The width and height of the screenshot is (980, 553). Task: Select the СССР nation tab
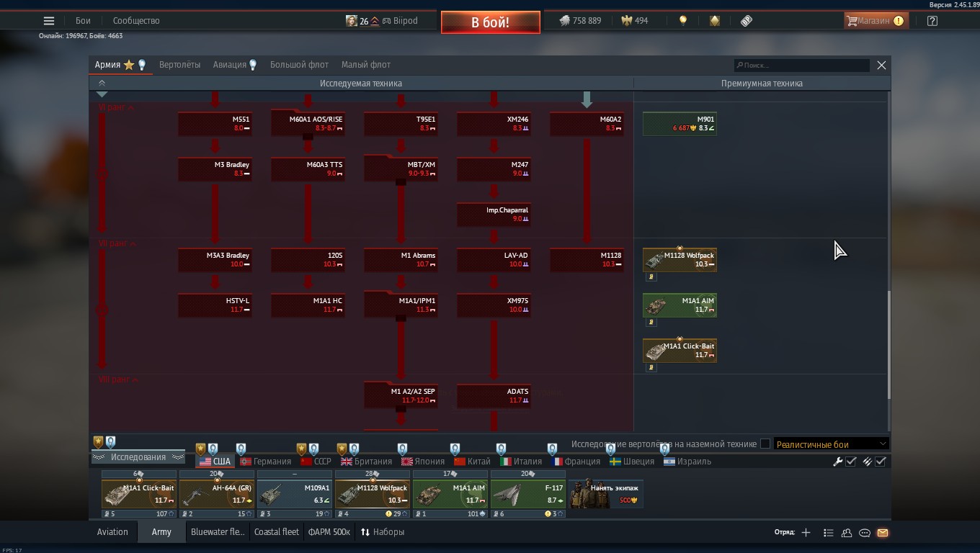click(x=316, y=462)
